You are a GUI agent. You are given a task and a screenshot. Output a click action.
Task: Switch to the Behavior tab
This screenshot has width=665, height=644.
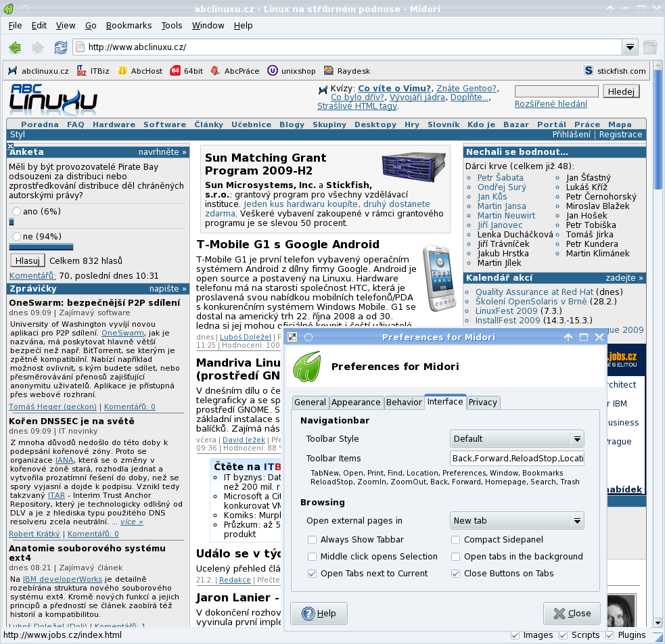click(x=404, y=402)
